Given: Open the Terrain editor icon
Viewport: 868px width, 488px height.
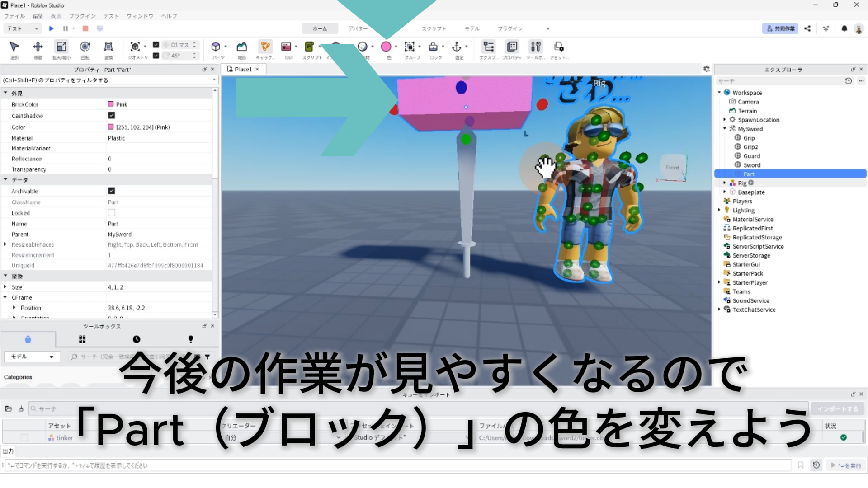Looking at the screenshot, I should [x=242, y=47].
